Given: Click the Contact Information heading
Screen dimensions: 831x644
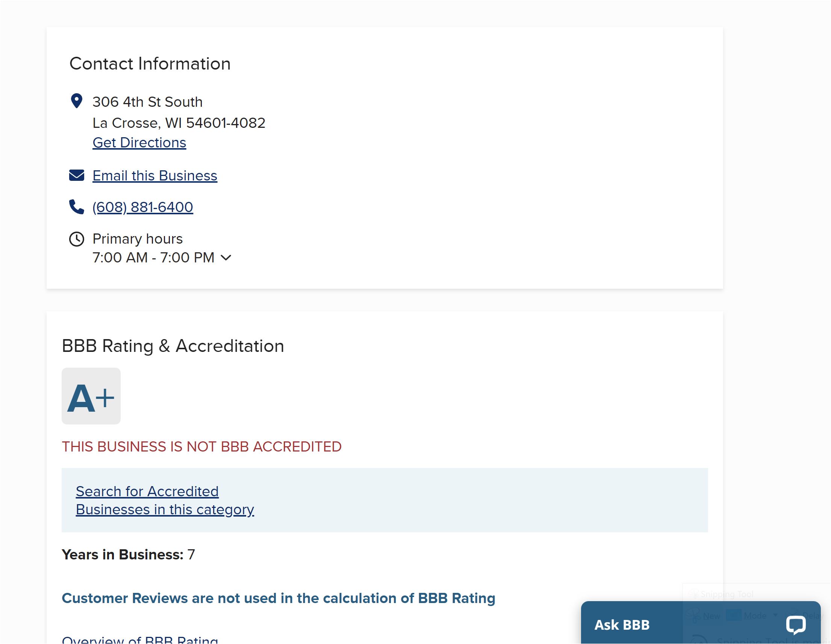Looking at the screenshot, I should (x=150, y=64).
